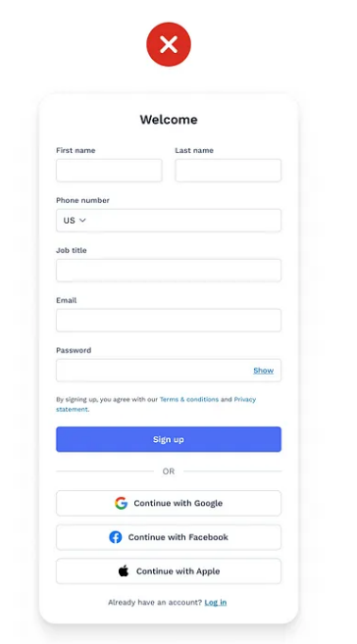The height and width of the screenshot is (644, 357).
Task: Show the password text
Action: 263,371
